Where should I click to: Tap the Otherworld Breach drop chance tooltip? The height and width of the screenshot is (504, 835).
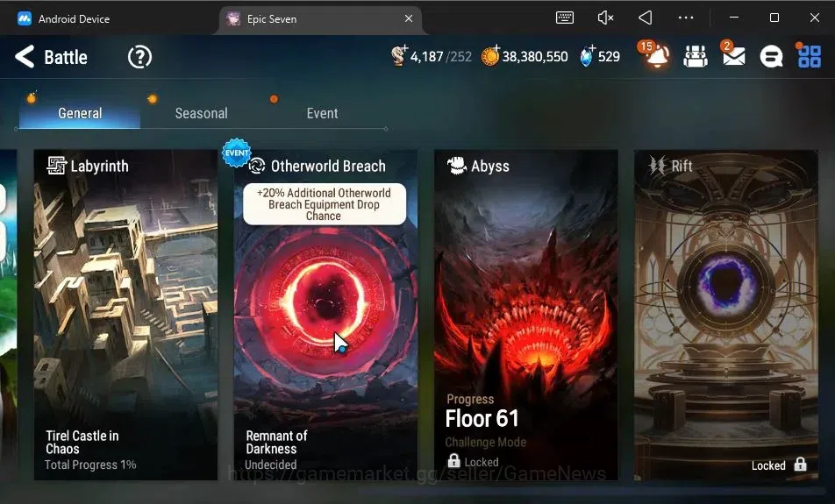[x=325, y=204]
